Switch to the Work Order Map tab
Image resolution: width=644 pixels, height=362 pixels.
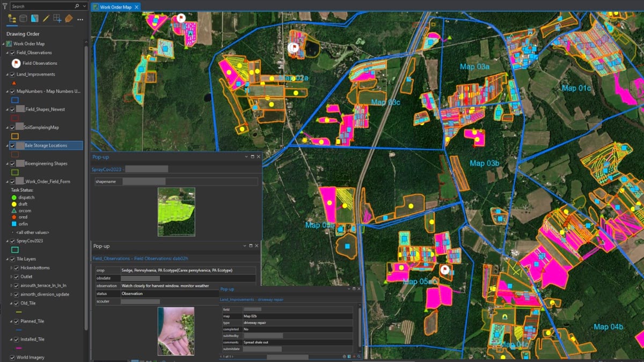coord(115,7)
